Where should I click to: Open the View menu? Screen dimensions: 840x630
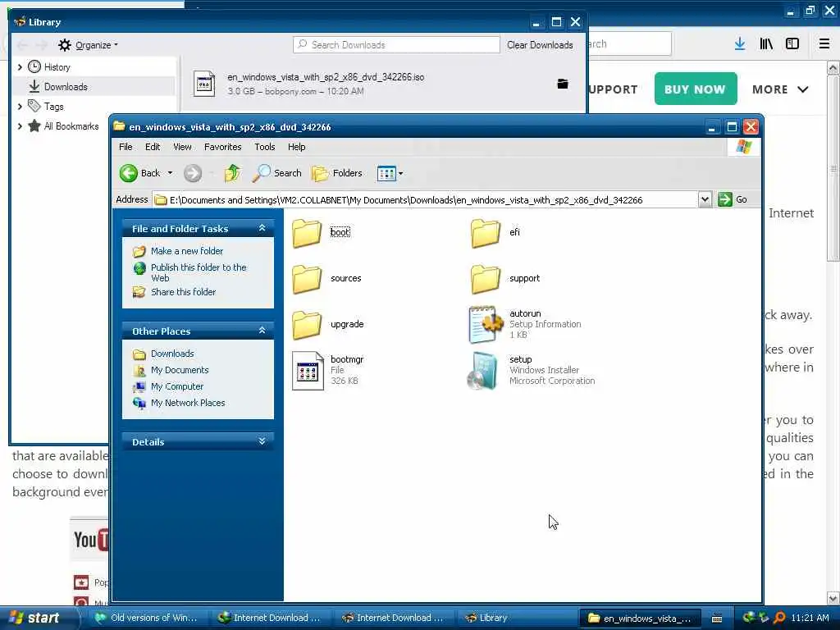(182, 147)
